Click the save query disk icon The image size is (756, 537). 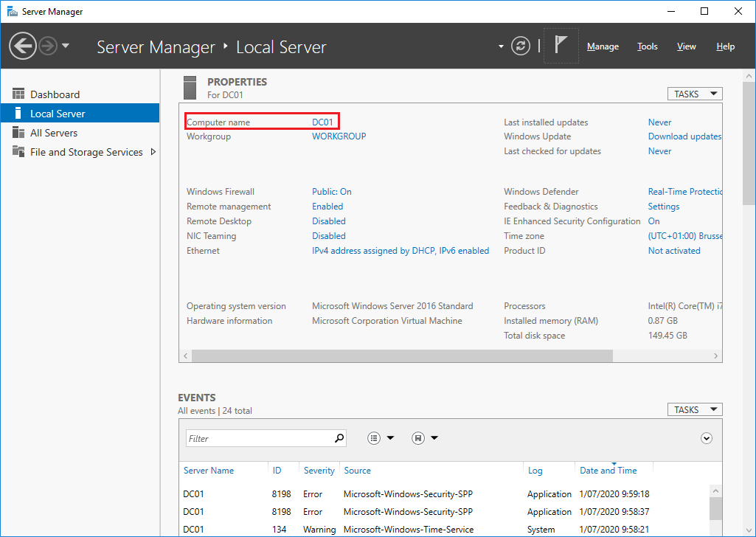418,437
